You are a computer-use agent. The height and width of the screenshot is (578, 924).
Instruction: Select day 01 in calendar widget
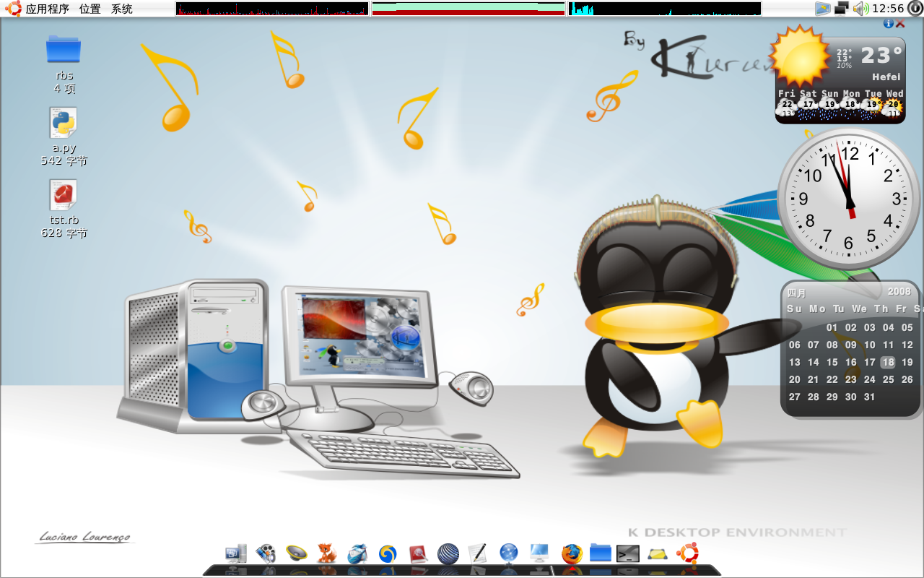click(832, 327)
